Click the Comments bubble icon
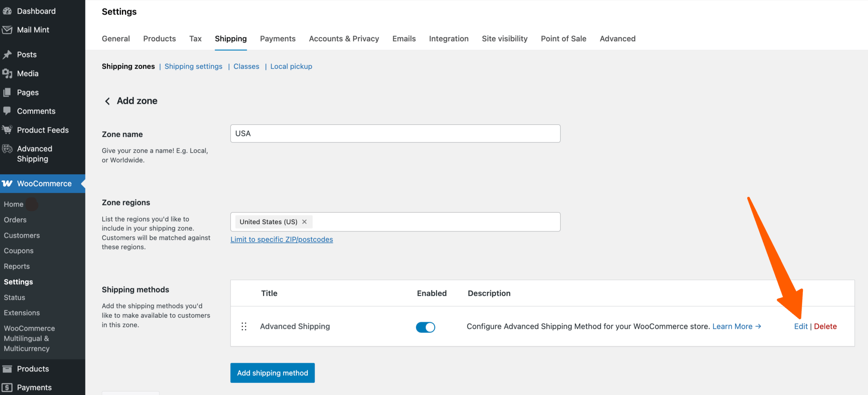The width and height of the screenshot is (868, 395). (7, 111)
